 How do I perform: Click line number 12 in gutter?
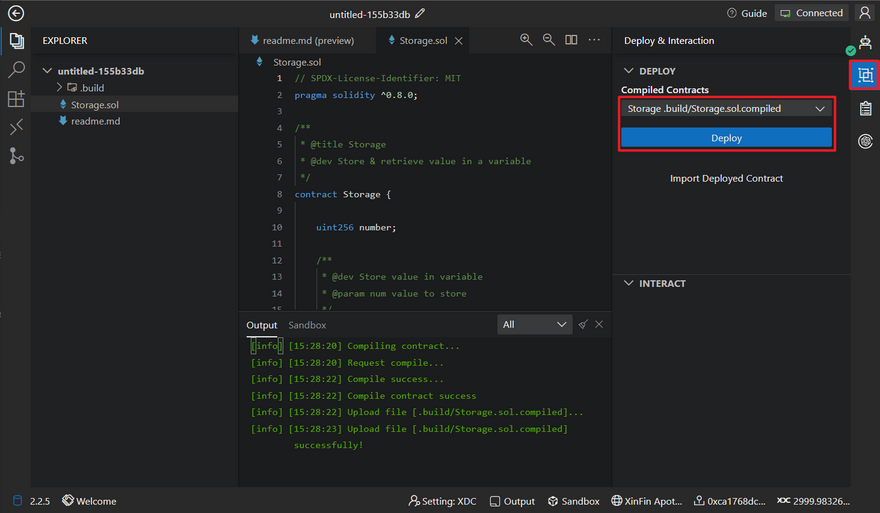click(277, 260)
